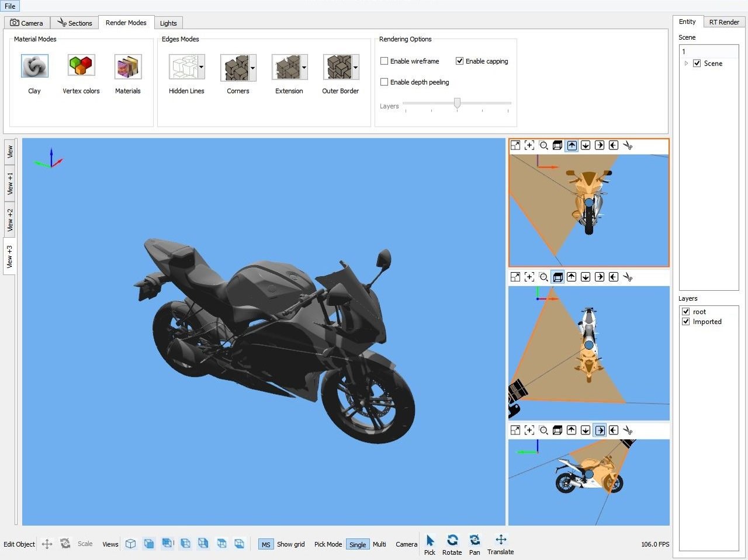Enable depth peeling
Screen dimensions: 748x560
pos(384,82)
